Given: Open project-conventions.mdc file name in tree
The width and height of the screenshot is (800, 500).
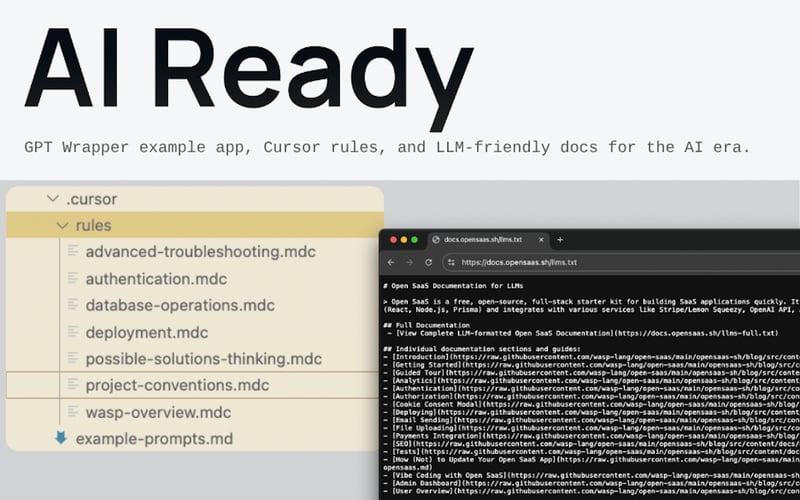Looking at the screenshot, I should (x=177, y=385).
